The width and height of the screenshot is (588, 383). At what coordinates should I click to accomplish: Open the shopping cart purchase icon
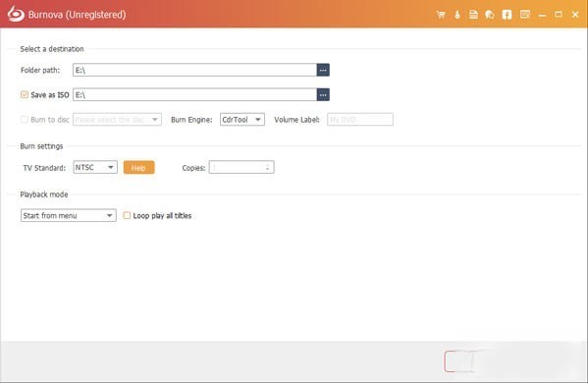tap(441, 15)
